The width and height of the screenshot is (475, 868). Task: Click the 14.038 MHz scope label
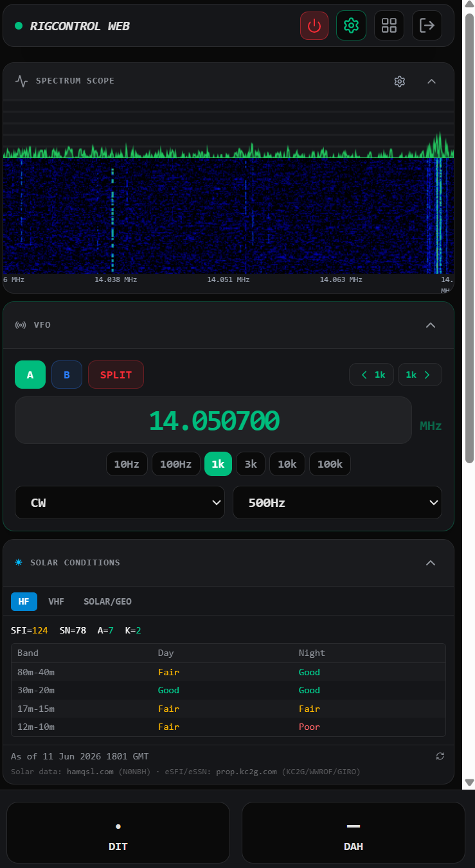click(116, 279)
